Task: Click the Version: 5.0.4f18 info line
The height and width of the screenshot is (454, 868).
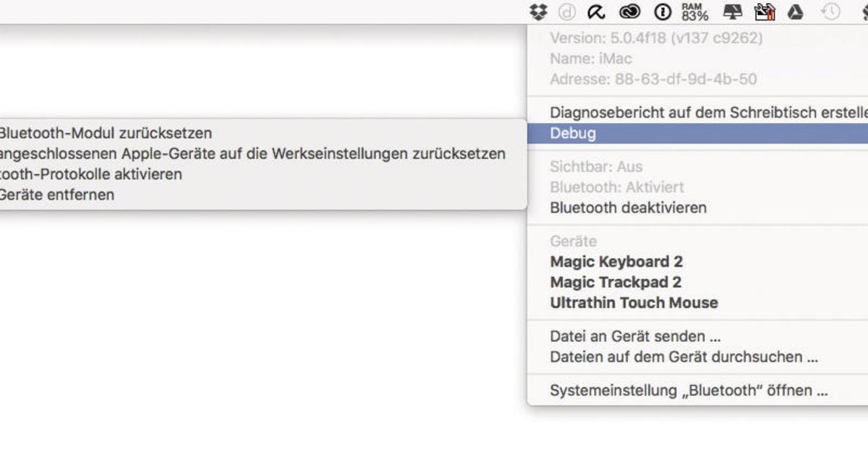Action: [x=656, y=38]
